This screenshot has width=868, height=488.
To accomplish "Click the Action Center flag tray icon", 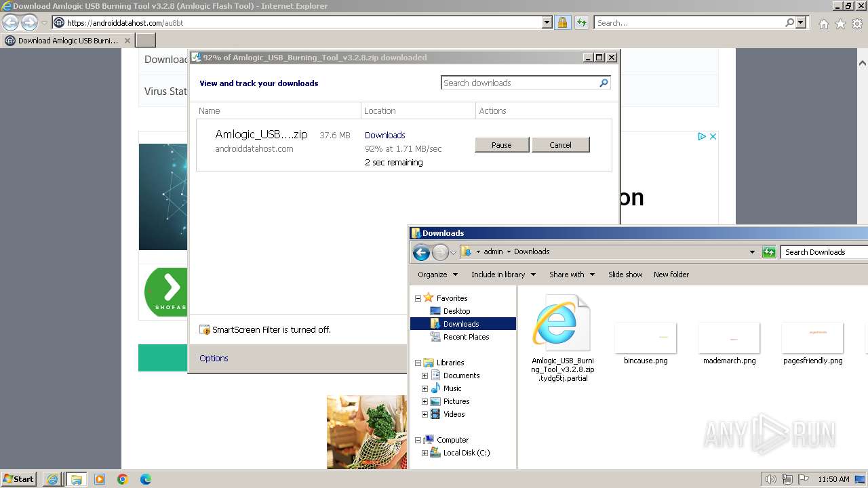I will 804,479.
